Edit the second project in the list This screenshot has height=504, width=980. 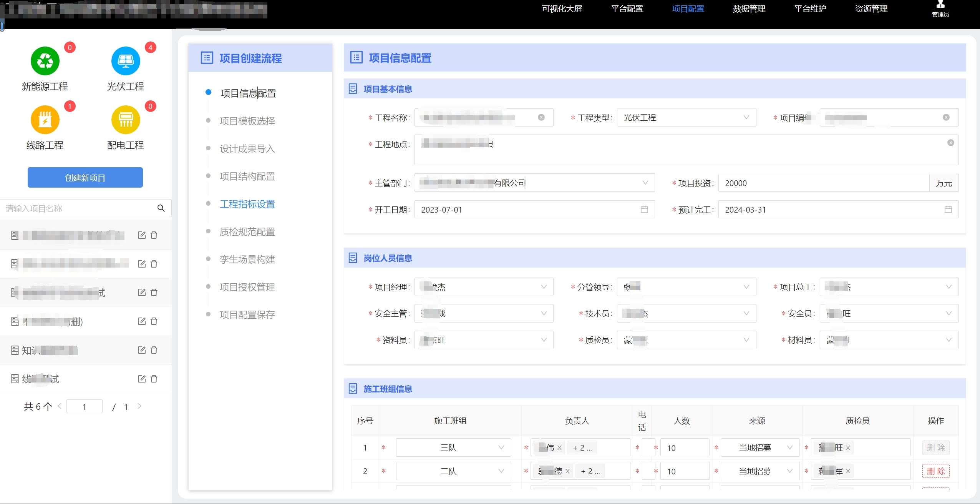pyautogui.click(x=142, y=264)
